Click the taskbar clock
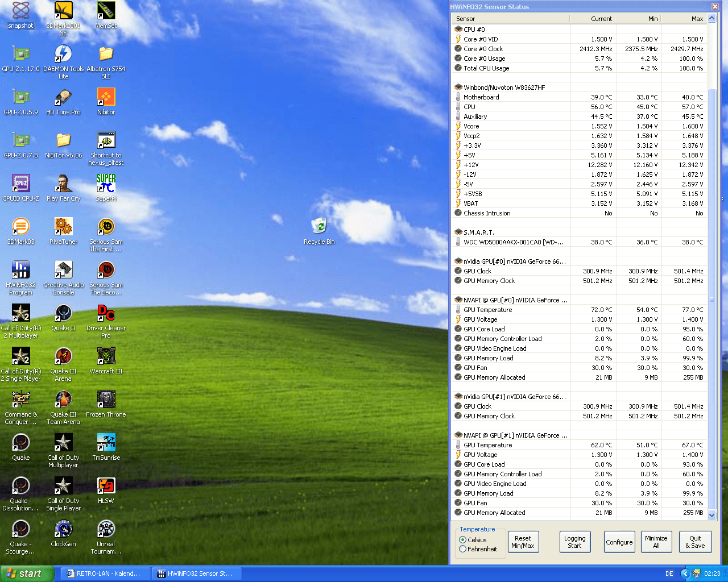728x582 pixels. [x=712, y=573]
